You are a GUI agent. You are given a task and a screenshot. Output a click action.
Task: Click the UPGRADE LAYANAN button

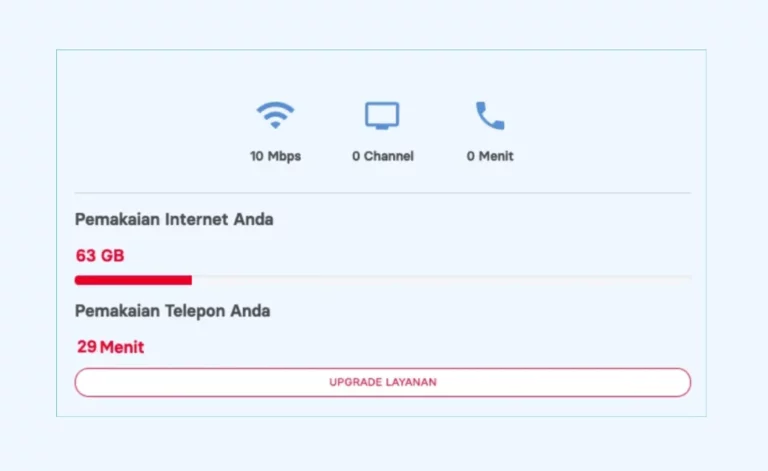[383, 382]
